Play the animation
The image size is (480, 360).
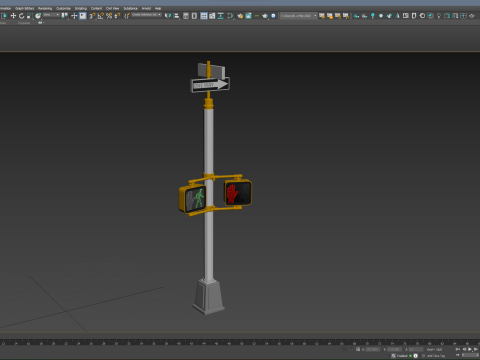click(x=470, y=349)
